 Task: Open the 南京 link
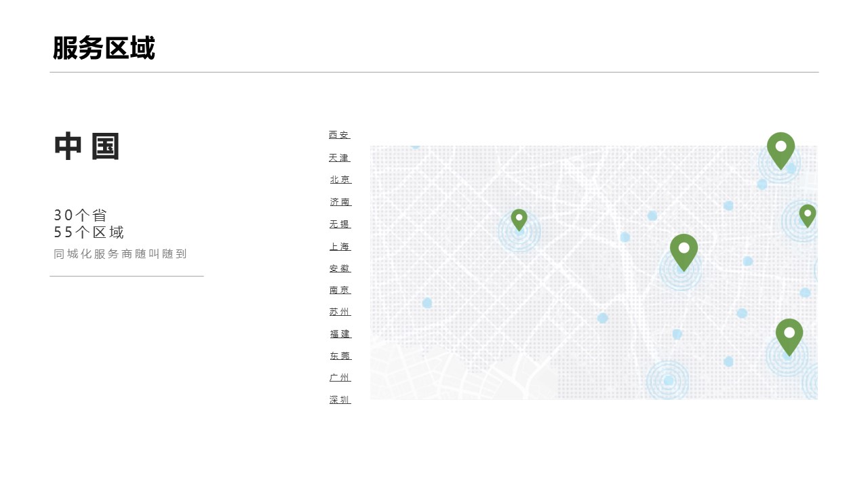coord(340,290)
